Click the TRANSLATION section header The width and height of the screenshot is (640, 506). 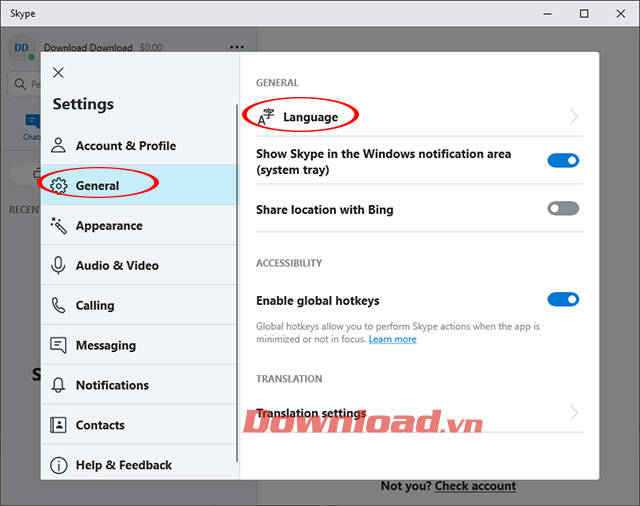(x=289, y=379)
